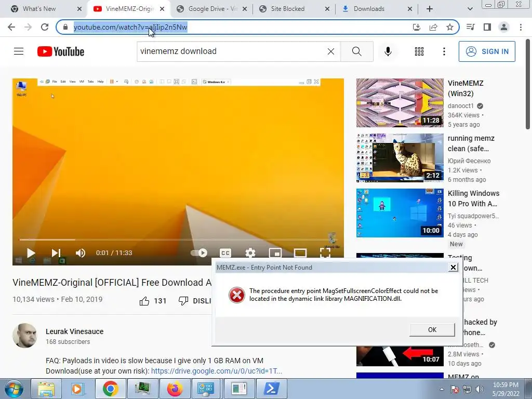Image resolution: width=532 pixels, height=399 pixels.
Task: Open video player settings gear
Action: click(250, 253)
